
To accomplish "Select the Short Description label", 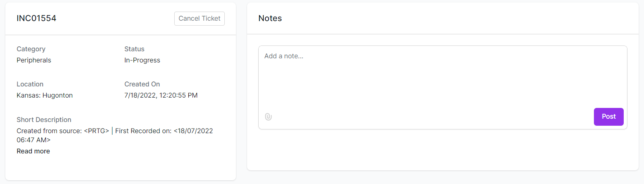I will 44,119.
